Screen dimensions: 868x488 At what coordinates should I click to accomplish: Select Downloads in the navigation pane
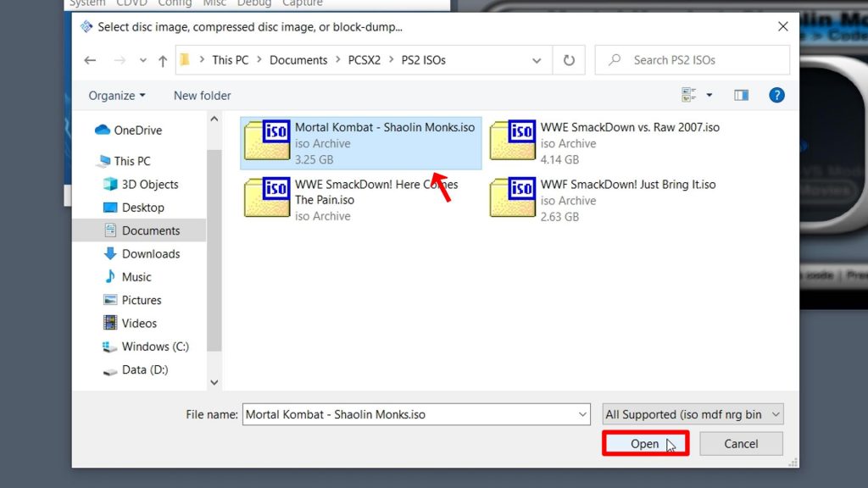tap(153, 253)
